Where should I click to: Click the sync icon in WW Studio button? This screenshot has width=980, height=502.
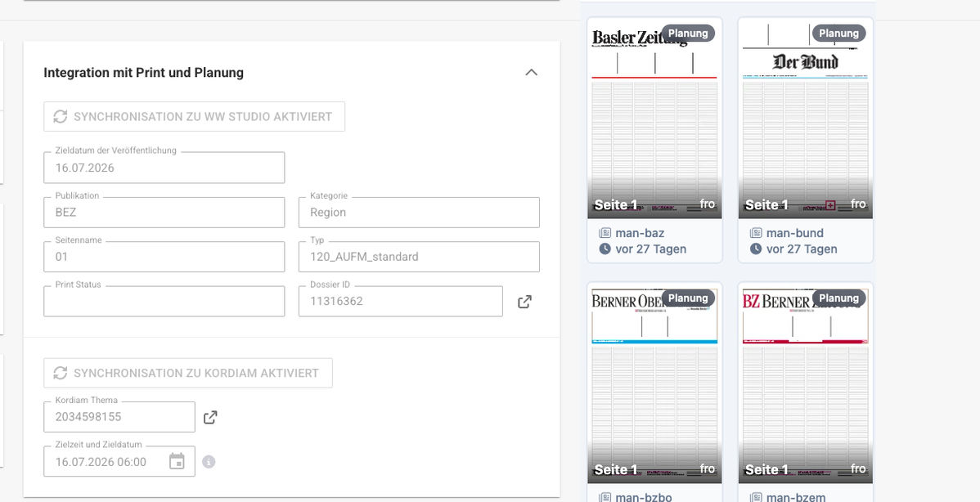tap(60, 117)
